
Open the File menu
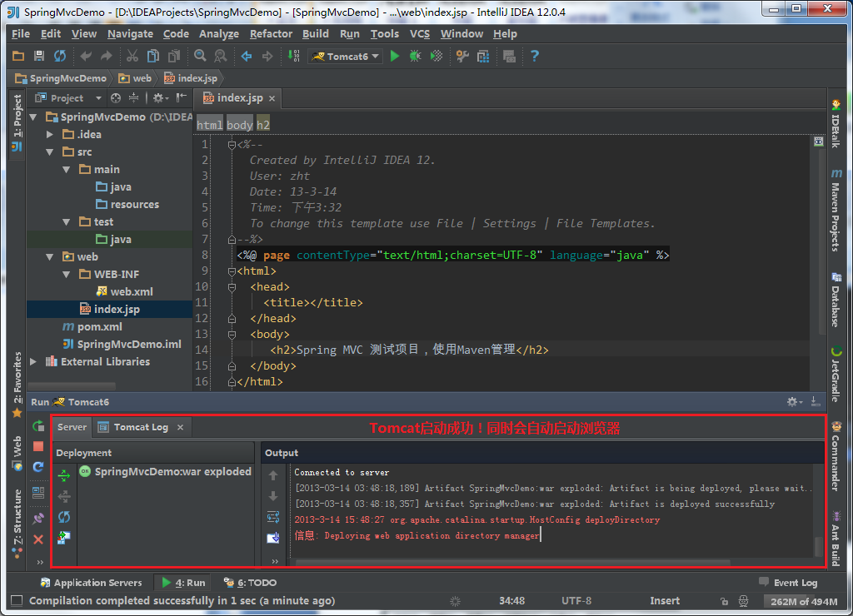21,33
